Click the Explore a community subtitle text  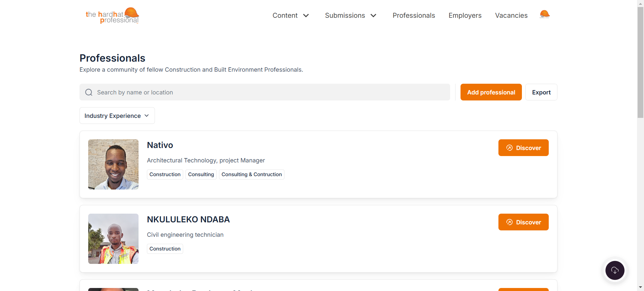(191, 70)
